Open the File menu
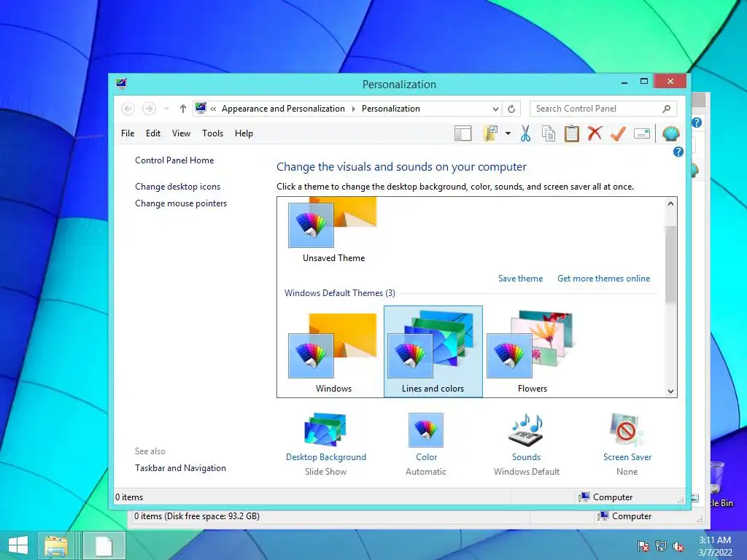 128,133
